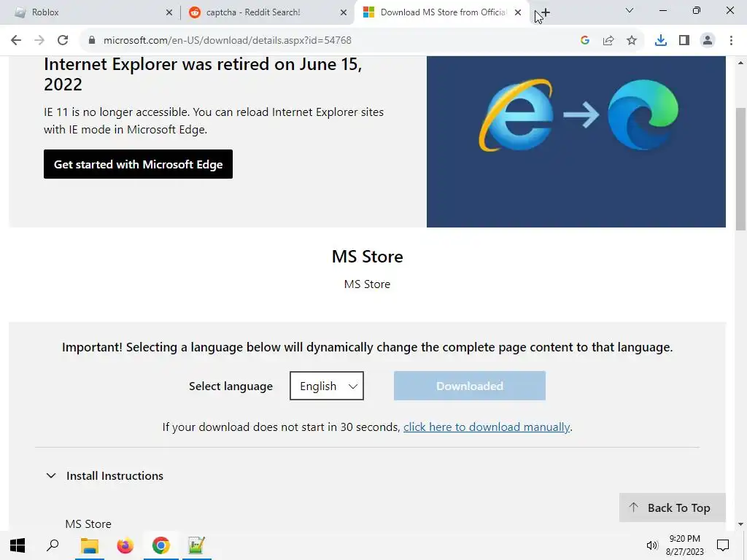Click the Google icon in address bar
The width and height of the screenshot is (747, 560).
[x=585, y=41]
